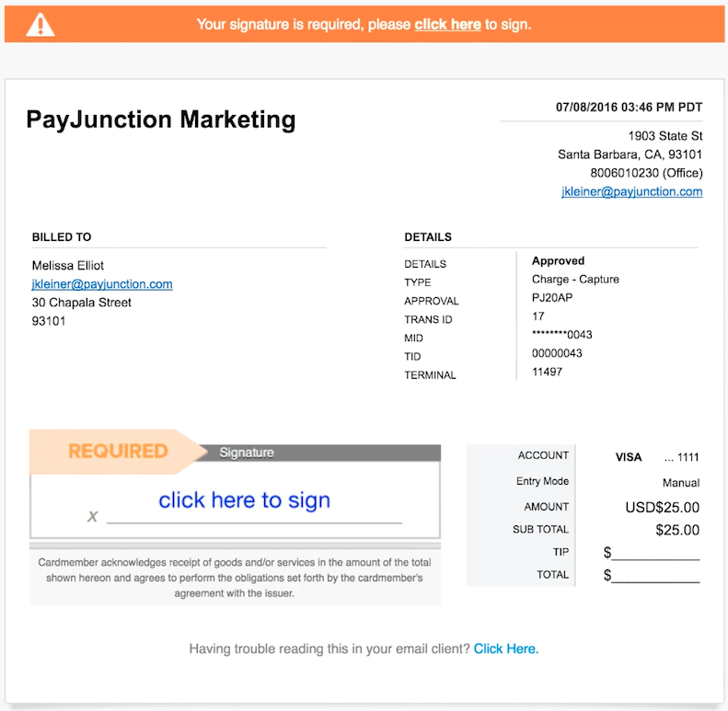Select the cardmember acknowledgement disclaimer text
The height and width of the screenshot is (711, 728).
235,578
